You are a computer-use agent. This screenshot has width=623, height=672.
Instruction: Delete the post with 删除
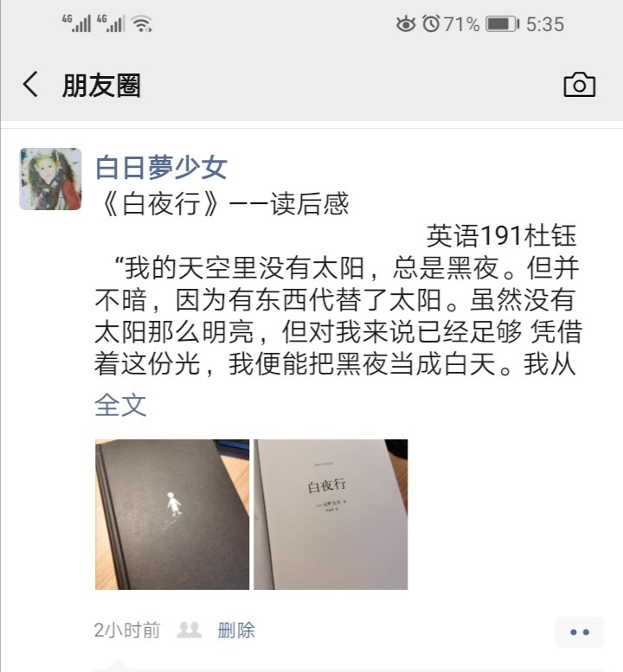236,630
